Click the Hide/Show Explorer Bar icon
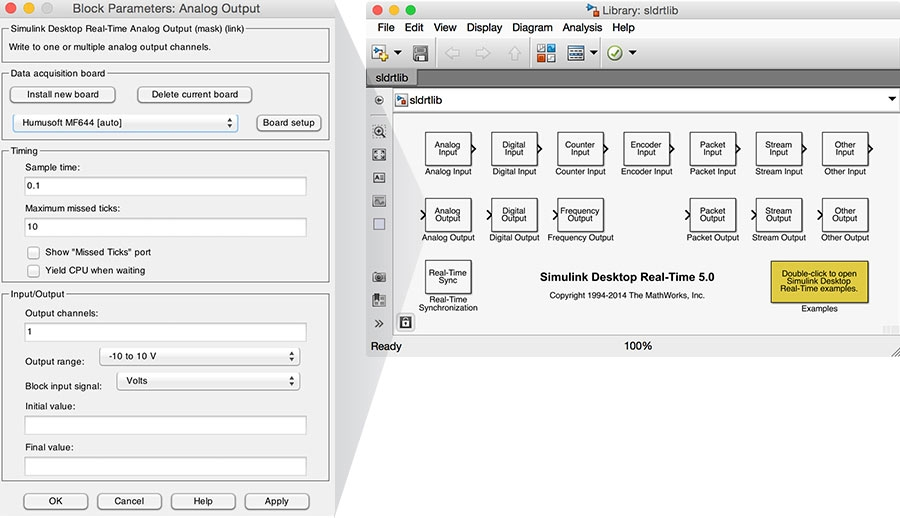 tap(379, 100)
